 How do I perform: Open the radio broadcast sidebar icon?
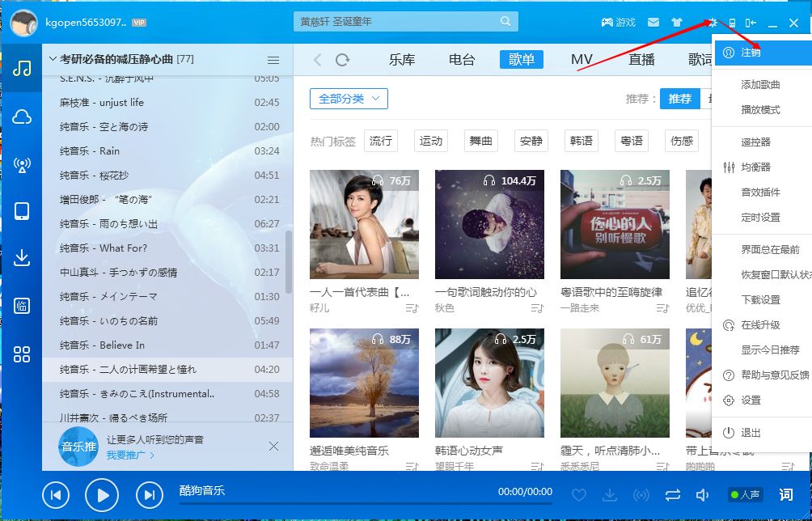click(x=22, y=165)
